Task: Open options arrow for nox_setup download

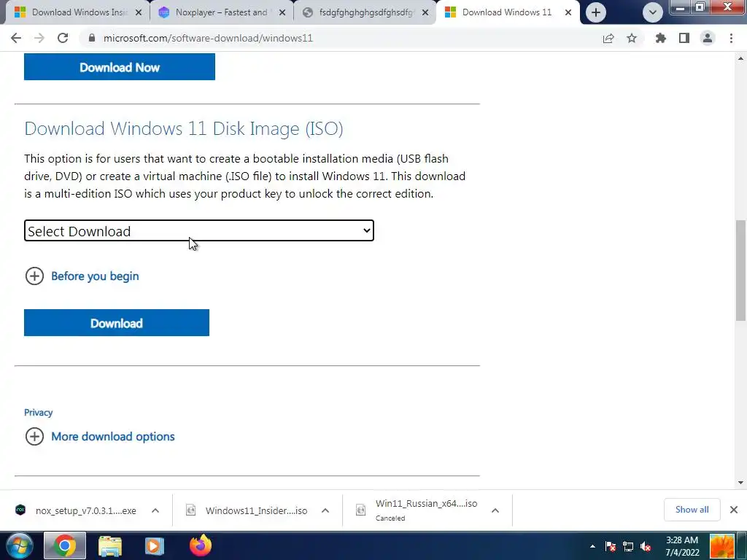Action: (x=155, y=510)
